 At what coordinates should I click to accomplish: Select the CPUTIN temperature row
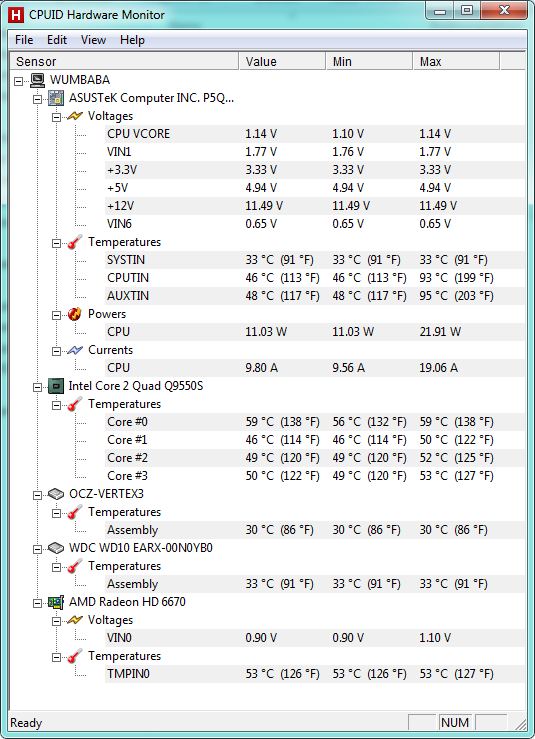pos(315,278)
